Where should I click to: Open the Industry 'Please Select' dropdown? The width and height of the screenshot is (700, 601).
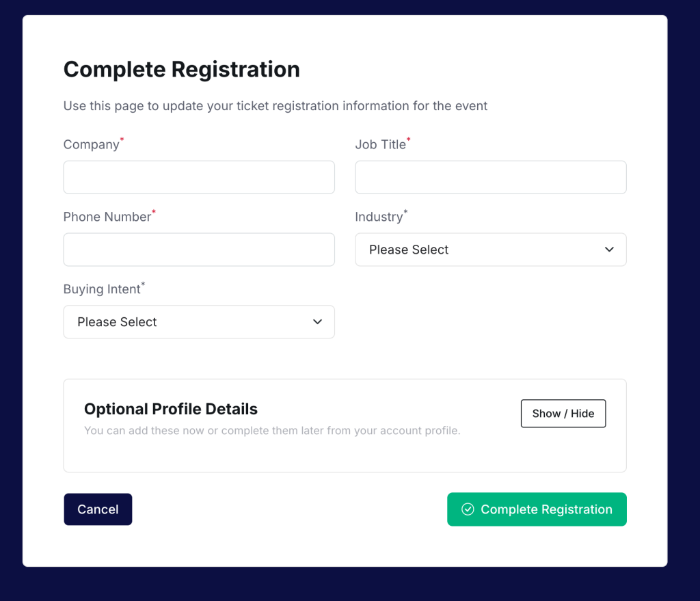[x=490, y=250]
